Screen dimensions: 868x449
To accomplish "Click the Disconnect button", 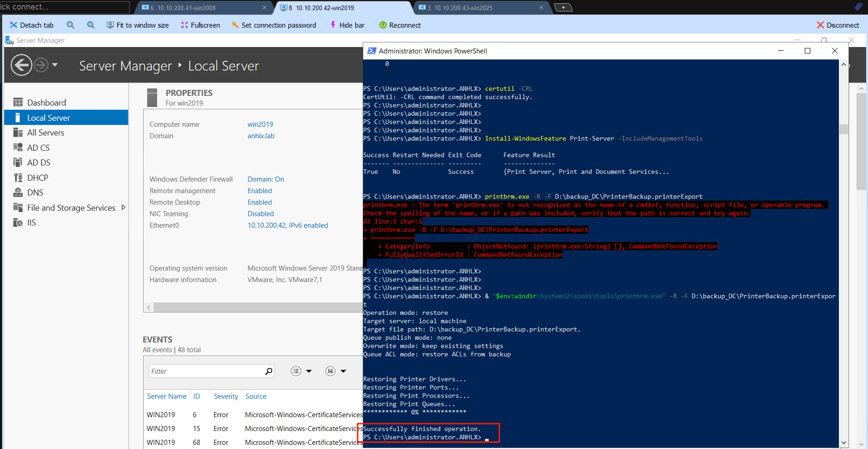I will [x=838, y=25].
